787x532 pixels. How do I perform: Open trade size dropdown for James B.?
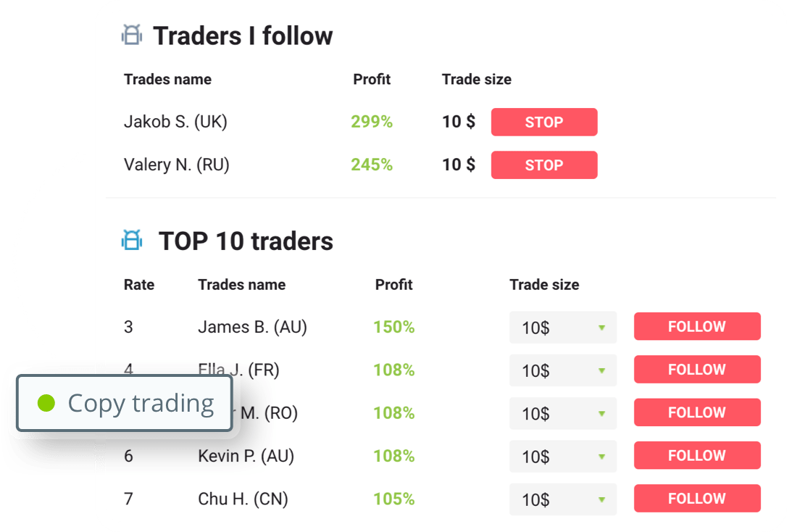click(563, 327)
